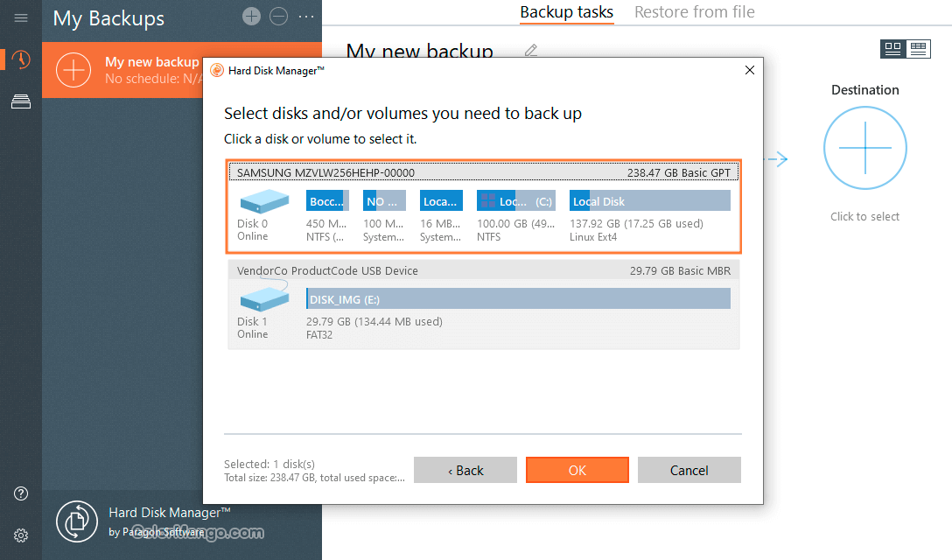Viewport: 952px width, 560px height.
Task: Cancel the disk selection dialog
Action: (689, 470)
